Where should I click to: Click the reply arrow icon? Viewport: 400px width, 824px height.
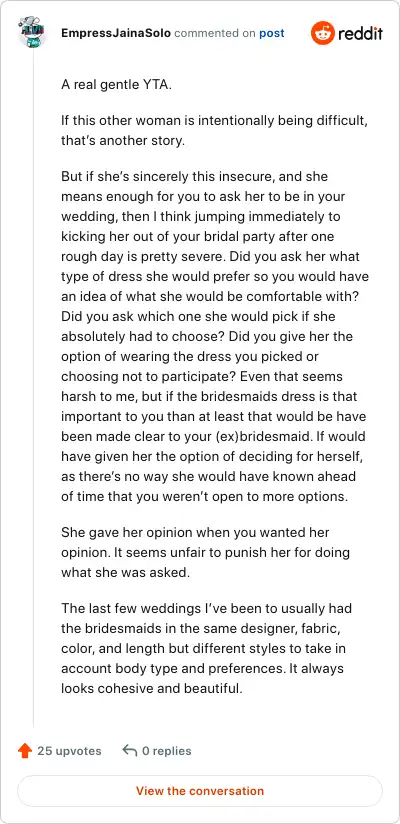[129, 750]
